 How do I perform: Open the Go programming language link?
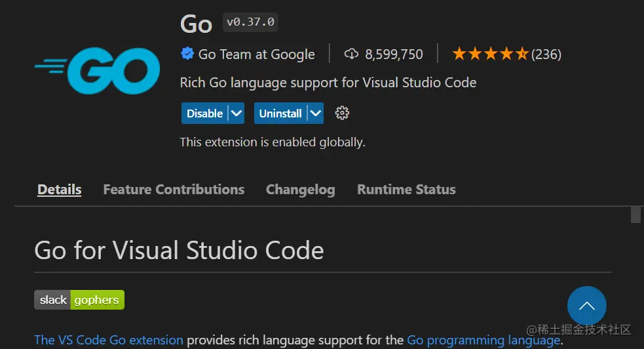[x=483, y=340]
